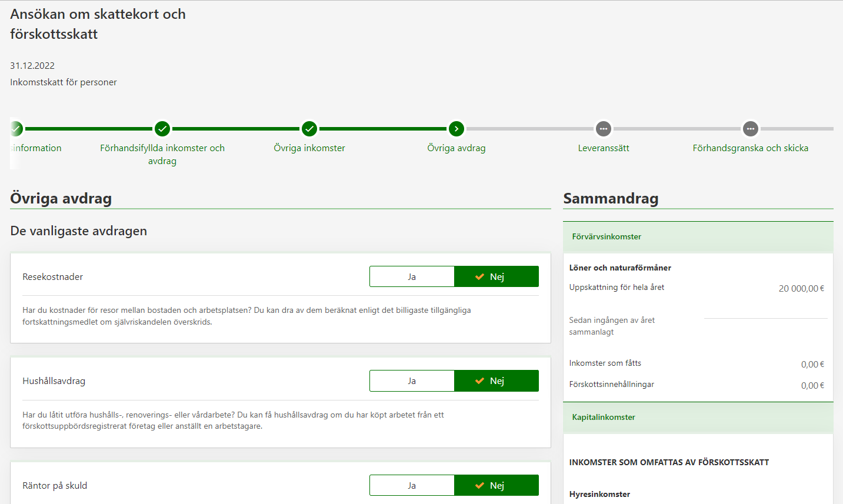Select Nej for Resekostnader
843x504 pixels.
[497, 277]
